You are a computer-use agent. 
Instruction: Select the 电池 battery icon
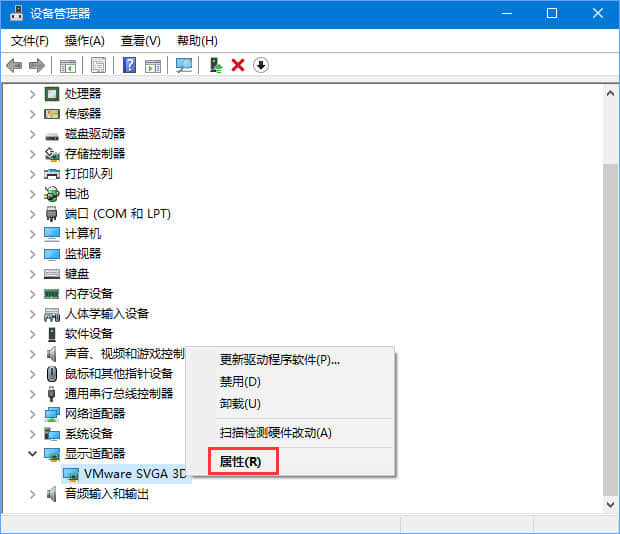pyautogui.click(x=52, y=194)
